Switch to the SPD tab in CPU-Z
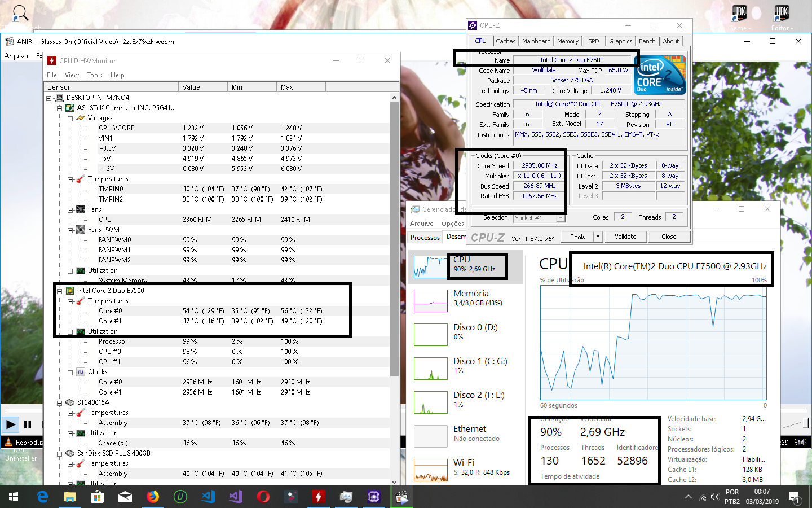Screen dimensions: 812x508 (x=594, y=41)
